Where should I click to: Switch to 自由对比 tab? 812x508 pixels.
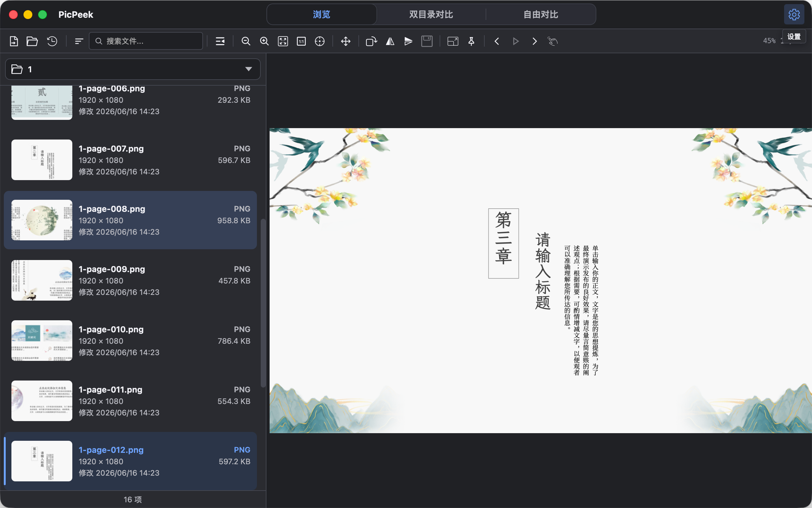[x=541, y=15]
